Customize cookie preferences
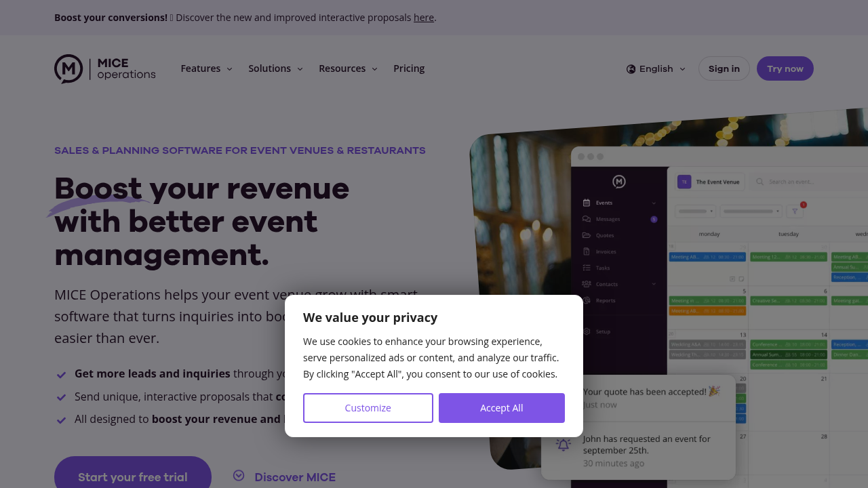 point(368,408)
